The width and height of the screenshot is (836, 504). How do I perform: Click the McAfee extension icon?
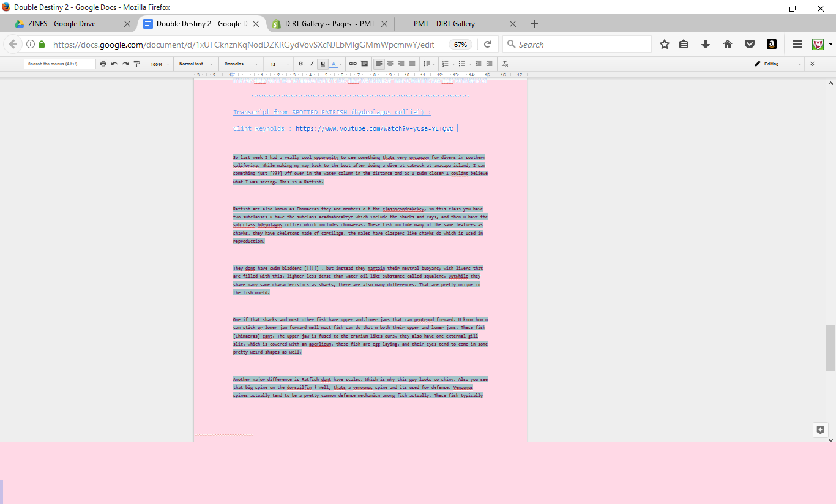point(818,44)
